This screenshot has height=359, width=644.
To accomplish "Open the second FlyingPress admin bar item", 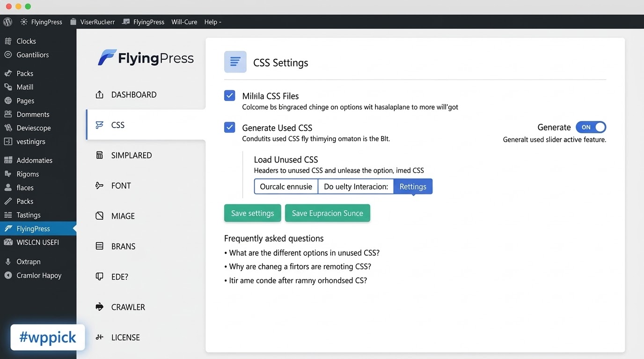I will click(x=143, y=22).
